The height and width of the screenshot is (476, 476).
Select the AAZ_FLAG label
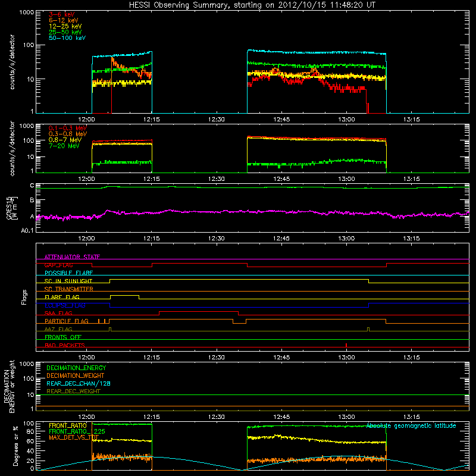pos(58,329)
